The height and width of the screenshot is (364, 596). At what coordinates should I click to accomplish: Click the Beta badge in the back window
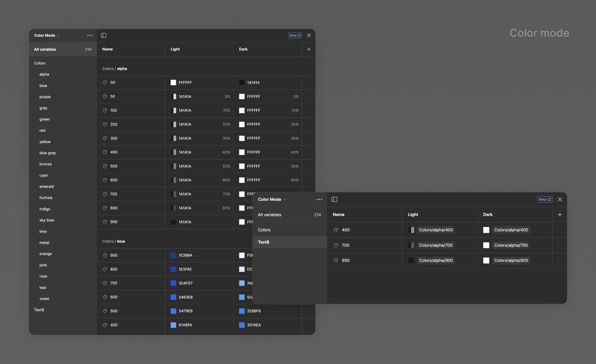295,35
